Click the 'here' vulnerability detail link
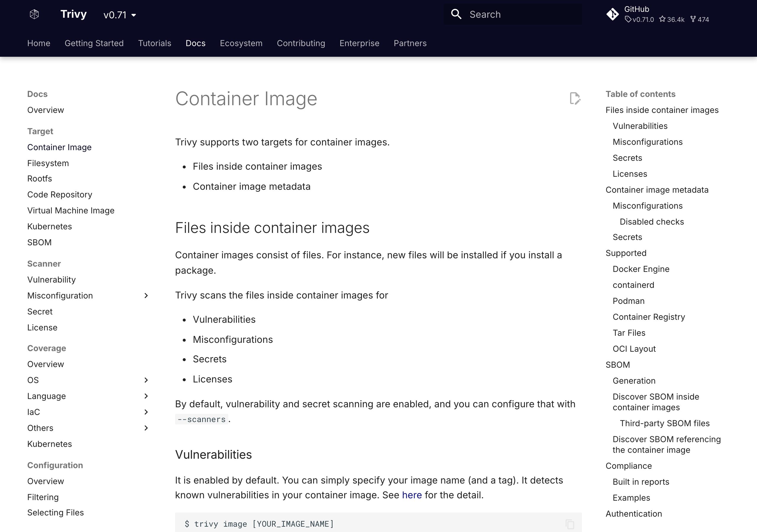This screenshot has height=532, width=757. [x=412, y=495]
